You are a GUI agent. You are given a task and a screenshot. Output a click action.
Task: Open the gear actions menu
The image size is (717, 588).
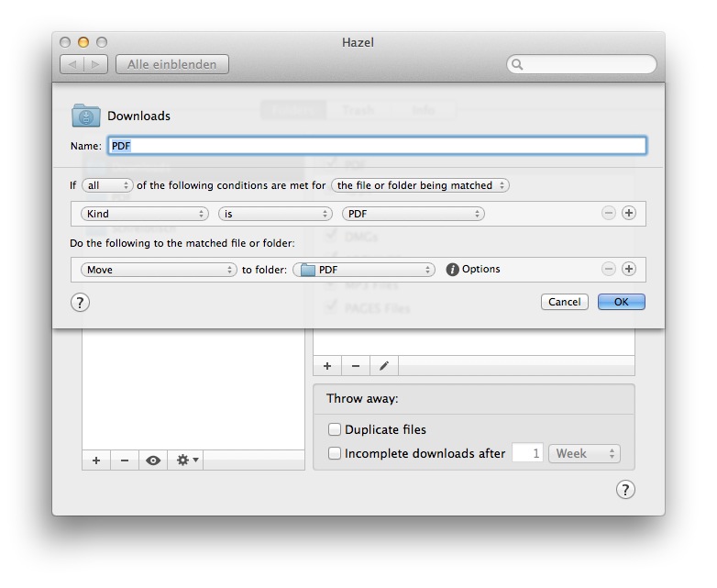(x=187, y=460)
